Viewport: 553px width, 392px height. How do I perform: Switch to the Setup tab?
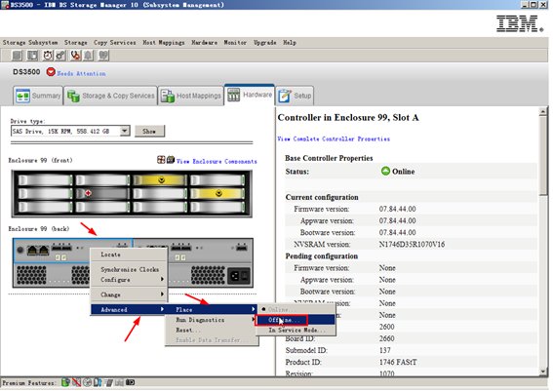pos(295,96)
